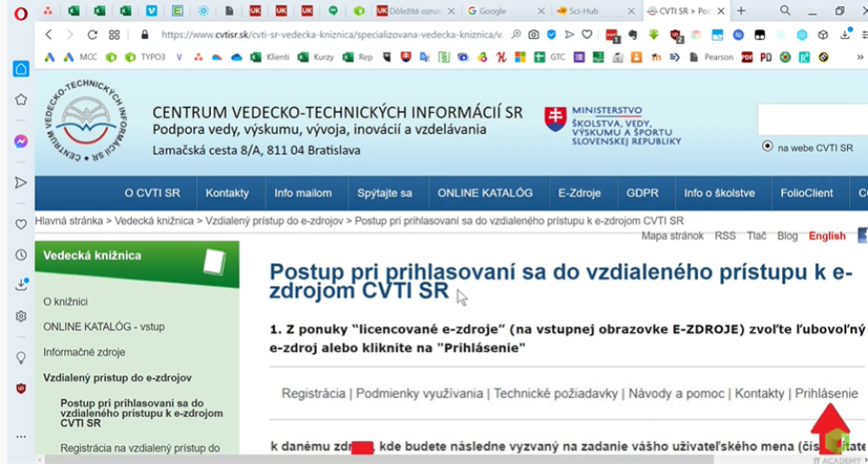
Task: Select the 'na webe CVTI SR' radio button
Action: point(766,147)
